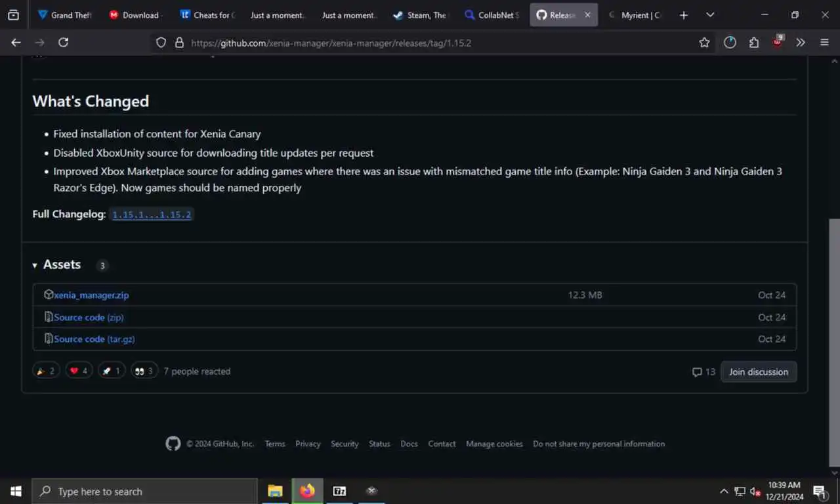Open the Docs footer link
The image size is (840, 504).
point(409,444)
